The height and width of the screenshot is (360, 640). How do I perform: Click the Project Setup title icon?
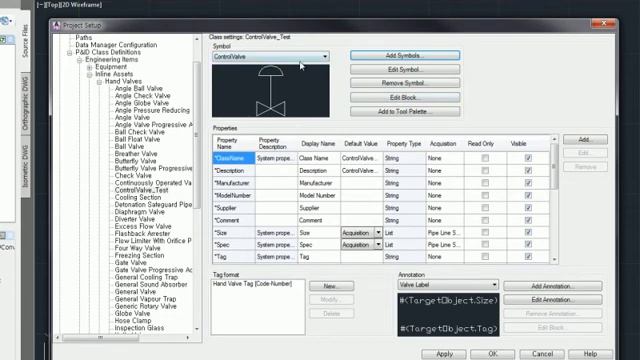point(56,25)
